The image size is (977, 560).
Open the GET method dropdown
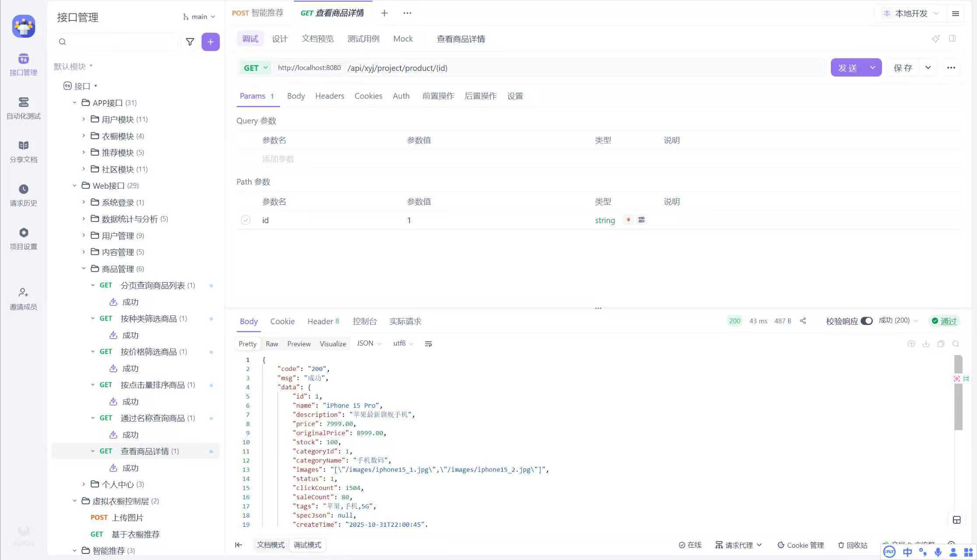coord(256,68)
